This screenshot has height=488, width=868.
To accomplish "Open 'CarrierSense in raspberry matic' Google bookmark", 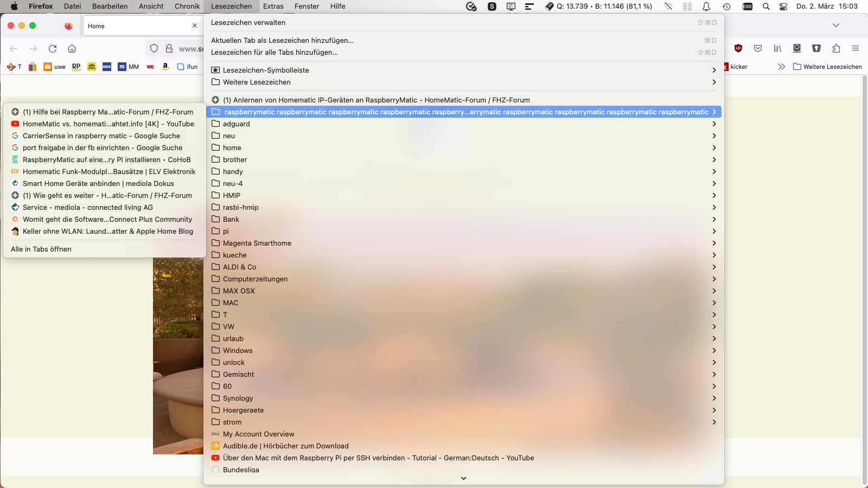I will 105,136.
